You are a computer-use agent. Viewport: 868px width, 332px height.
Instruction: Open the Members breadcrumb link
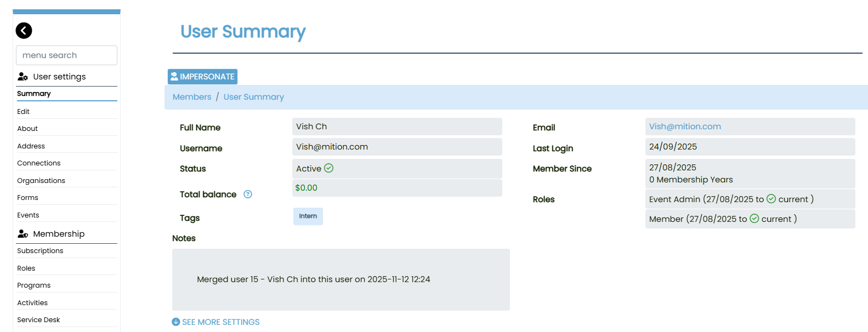point(192,97)
